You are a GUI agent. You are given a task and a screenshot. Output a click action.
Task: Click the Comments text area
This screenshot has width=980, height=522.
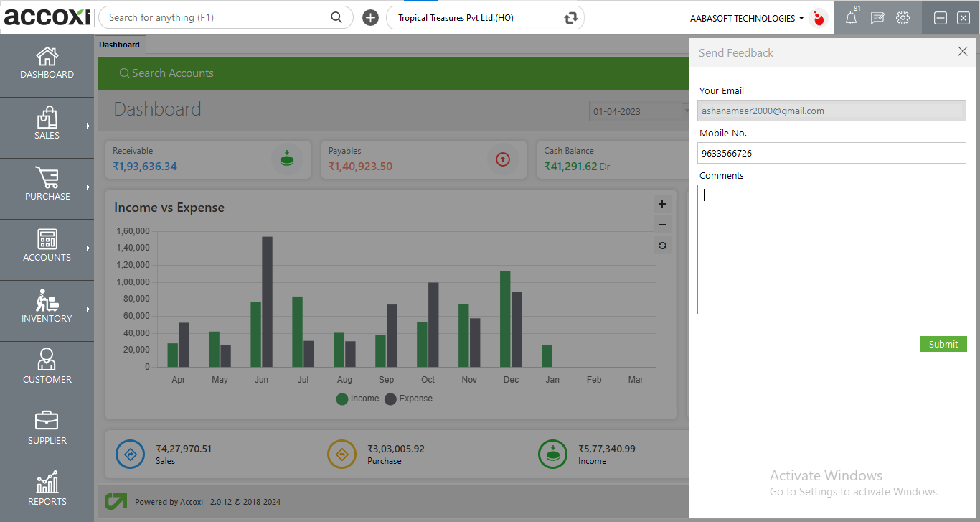[831, 249]
